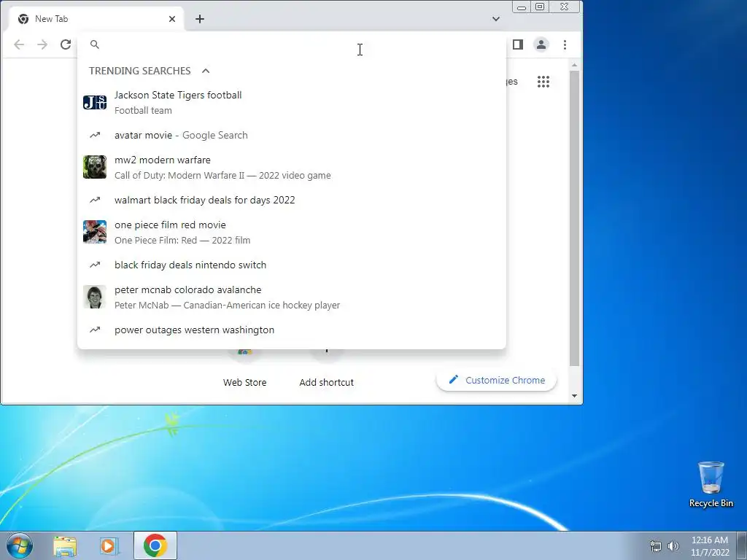747x560 pixels.
Task: Open the side panel icon
Action: coord(518,44)
